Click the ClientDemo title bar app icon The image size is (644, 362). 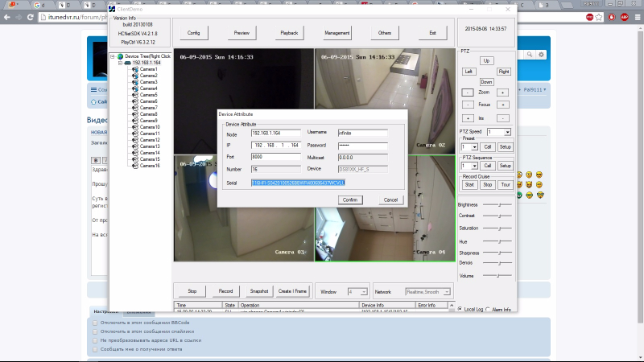(112, 9)
